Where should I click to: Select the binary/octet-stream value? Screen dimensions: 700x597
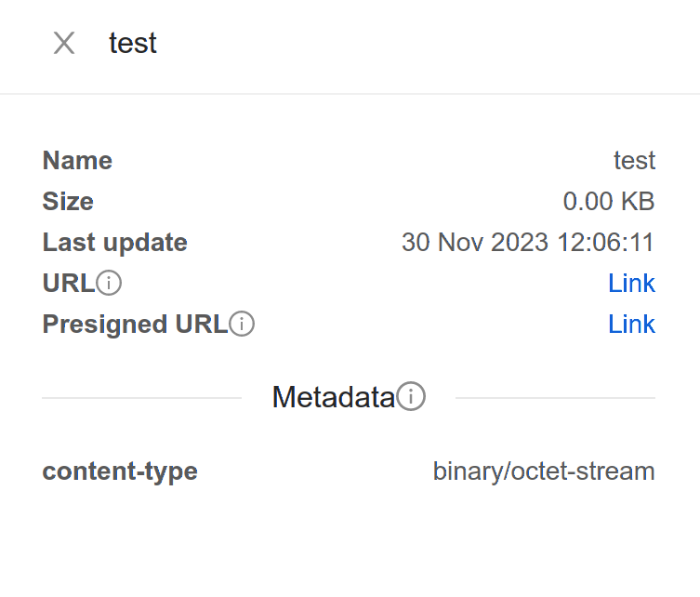tap(544, 471)
